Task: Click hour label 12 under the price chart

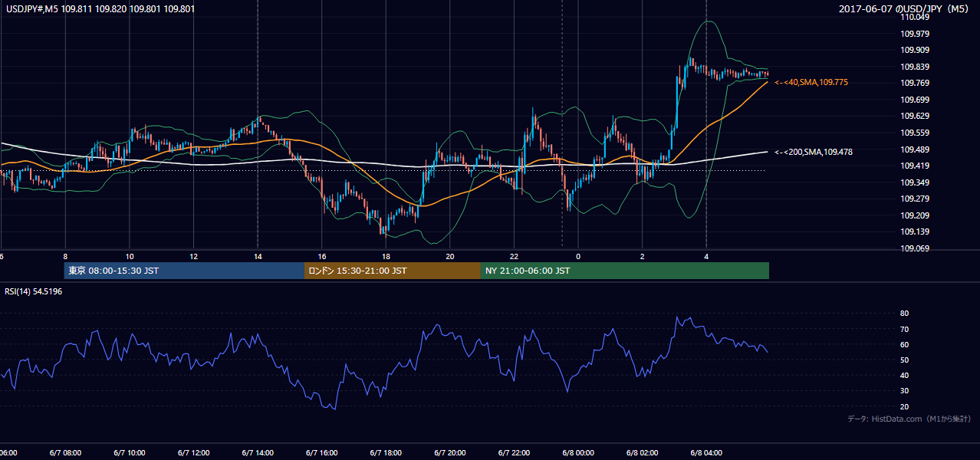Action: click(194, 256)
